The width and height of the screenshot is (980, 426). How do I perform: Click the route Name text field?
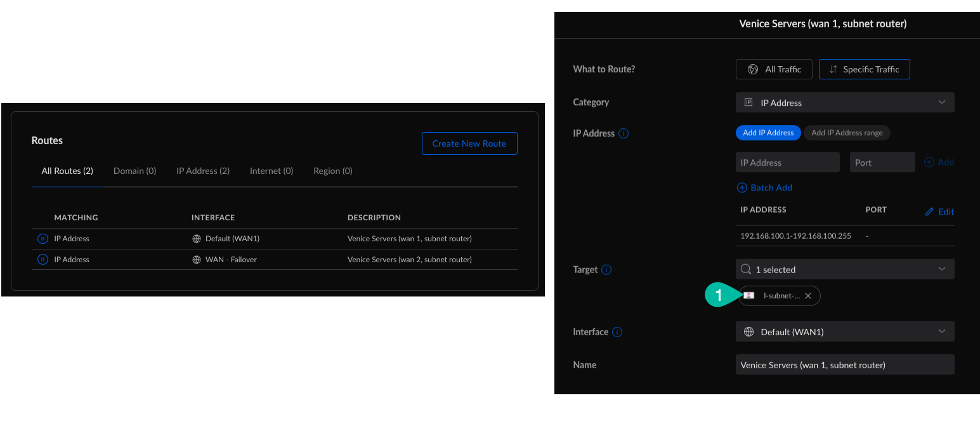(x=844, y=364)
